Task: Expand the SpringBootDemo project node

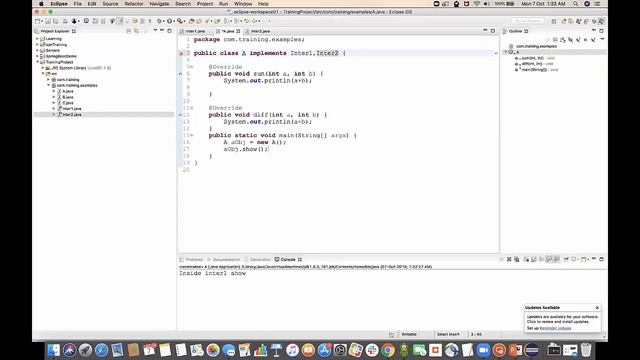Action: click(37, 56)
